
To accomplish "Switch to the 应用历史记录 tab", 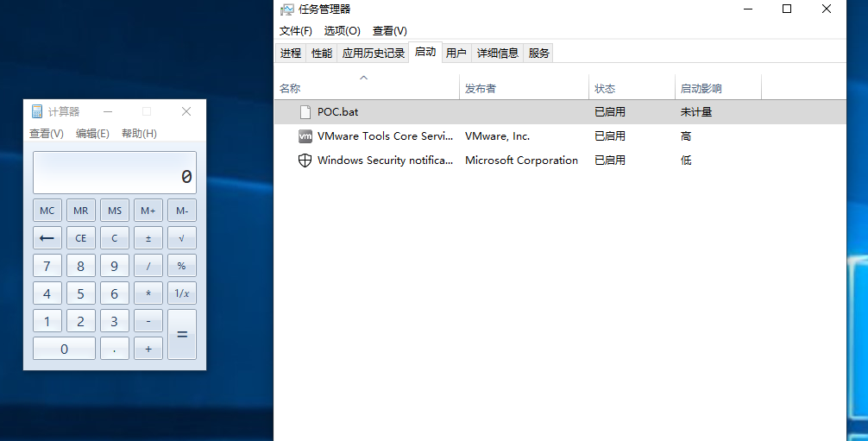I will 373,54.
